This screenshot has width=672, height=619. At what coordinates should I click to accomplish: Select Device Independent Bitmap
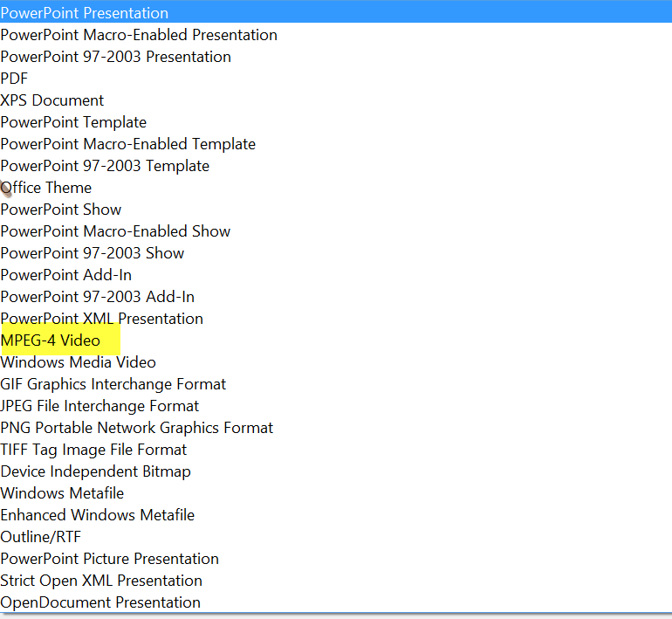pyautogui.click(x=336, y=472)
